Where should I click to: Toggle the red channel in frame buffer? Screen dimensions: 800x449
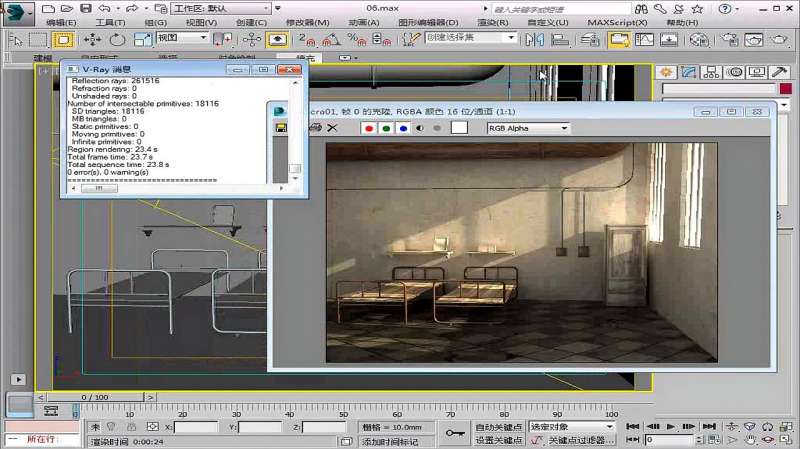point(369,128)
